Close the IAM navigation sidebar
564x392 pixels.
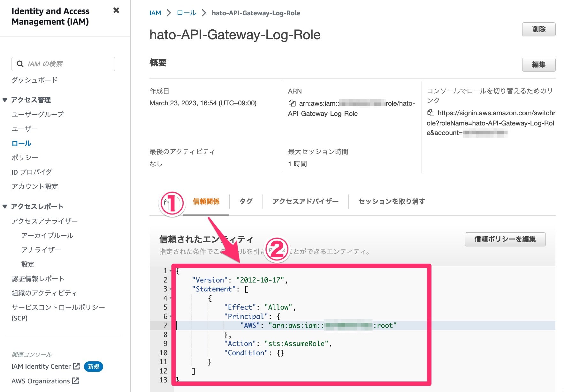(x=116, y=11)
